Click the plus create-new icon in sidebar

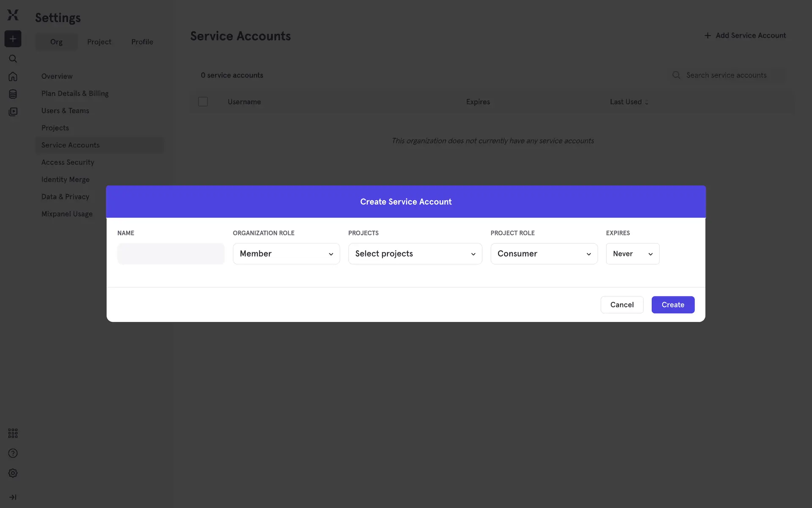(x=13, y=39)
